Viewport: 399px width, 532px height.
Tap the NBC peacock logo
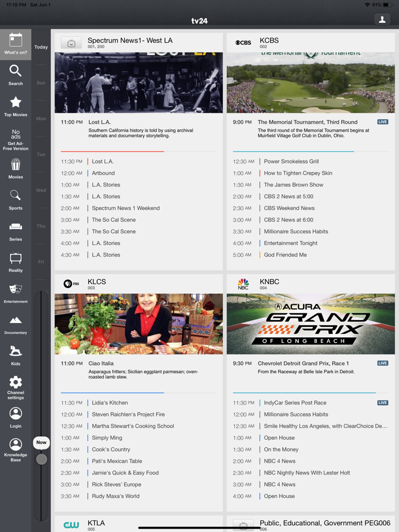[243, 284]
